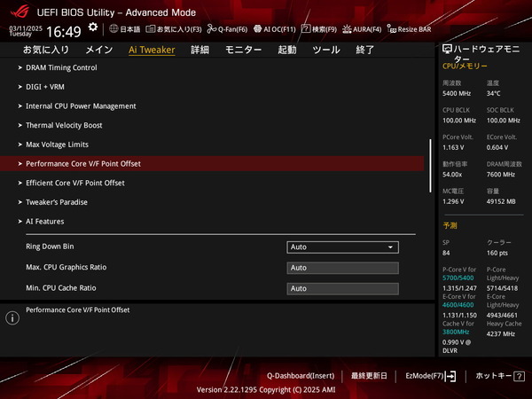Click the Version 2.22.1295 copyright text
Screen dimensions: 532x399
[266, 390]
